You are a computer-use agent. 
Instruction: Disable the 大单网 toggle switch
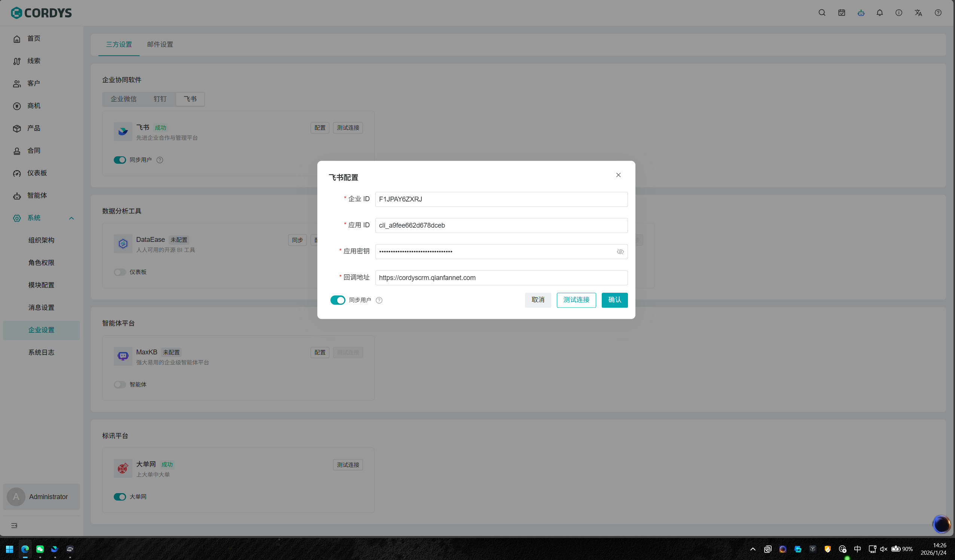tap(120, 497)
